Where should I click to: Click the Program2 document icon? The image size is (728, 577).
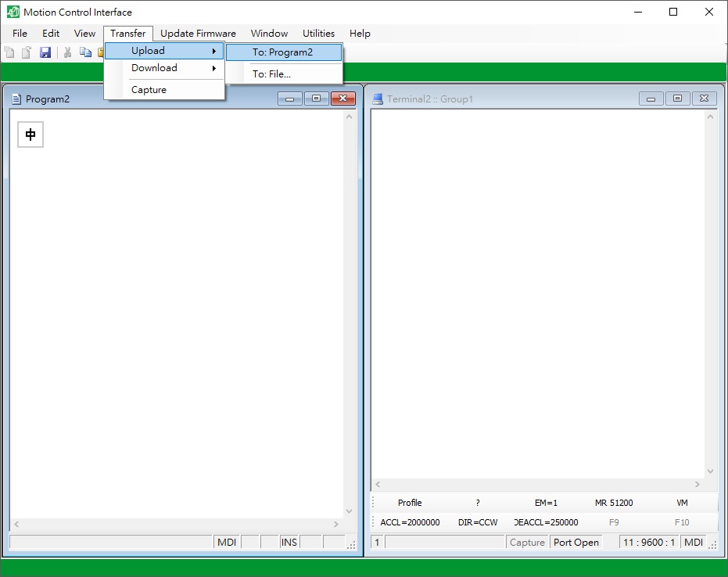click(16, 99)
